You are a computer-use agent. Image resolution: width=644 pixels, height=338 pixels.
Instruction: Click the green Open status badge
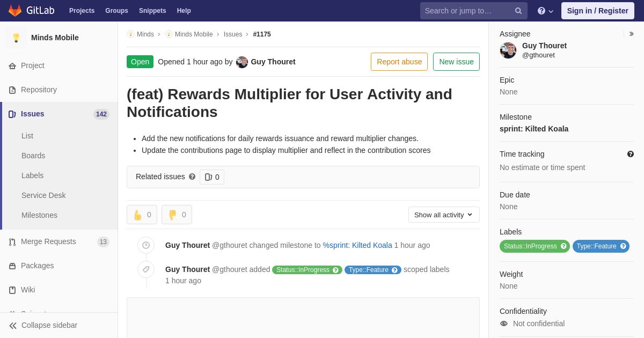click(140, 62)
